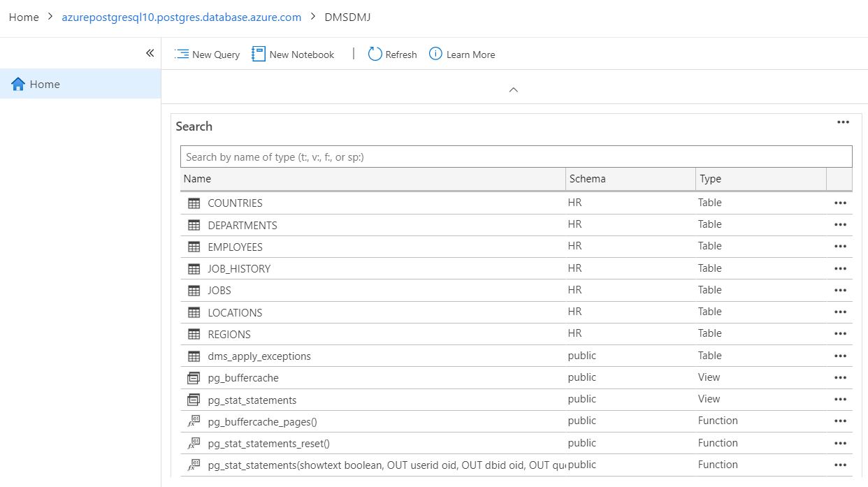Click the function icon beside pg_stat_statements_reset()

(x=193, y=443)
